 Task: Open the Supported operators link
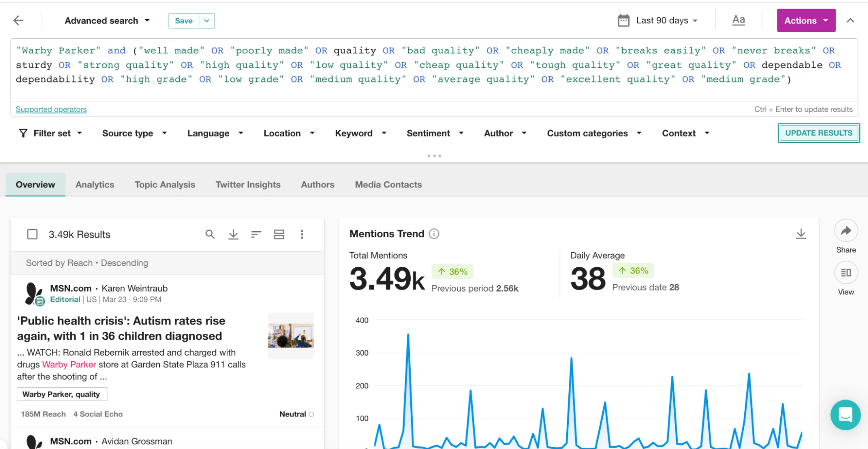click(51, 110)
